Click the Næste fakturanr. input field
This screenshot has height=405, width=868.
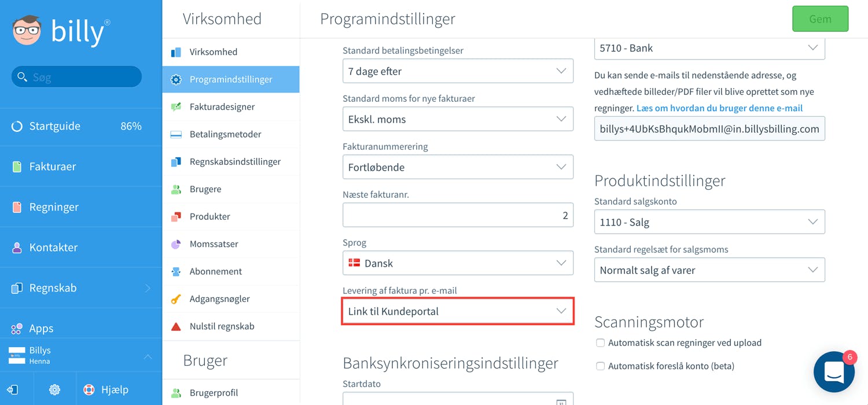[x=458, y=215]
